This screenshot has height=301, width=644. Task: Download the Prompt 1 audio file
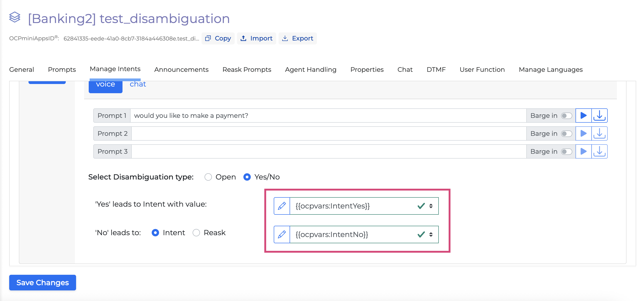(599, 116)
